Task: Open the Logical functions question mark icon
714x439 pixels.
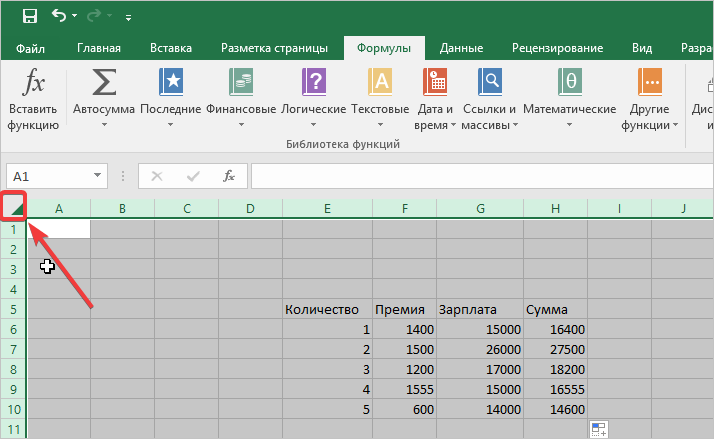Action: pyautogui.click(x=313, y=82)
